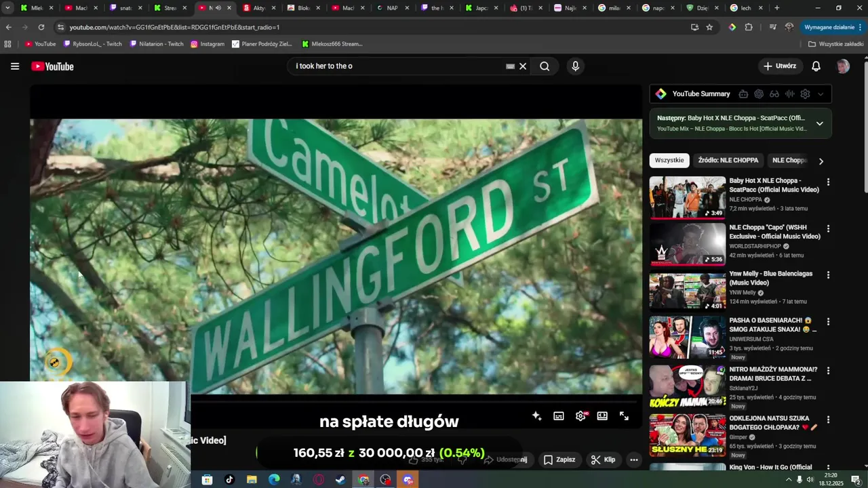Open the three-dot more actions button
The height and width of the screenshot is (488, 868).
pyautogui.click(x=634, y=460)
